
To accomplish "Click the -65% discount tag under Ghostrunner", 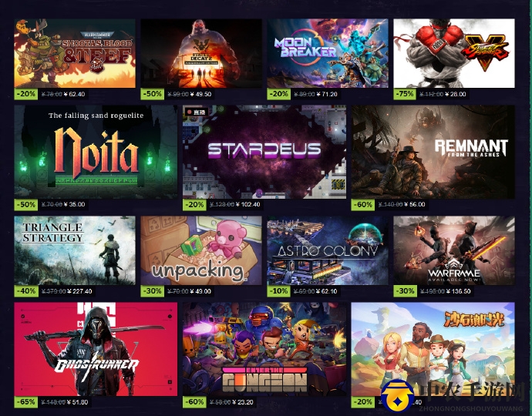I will coord(26,402).
